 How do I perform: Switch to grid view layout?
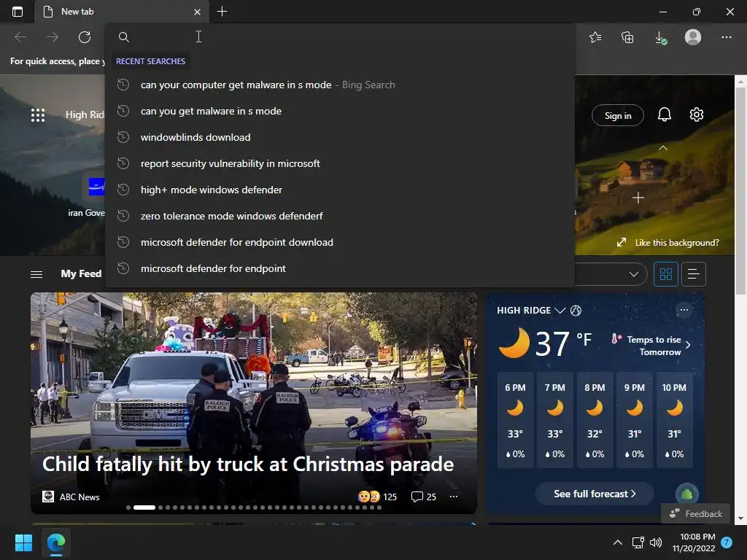pyautogui.click(x=665, y=274)
